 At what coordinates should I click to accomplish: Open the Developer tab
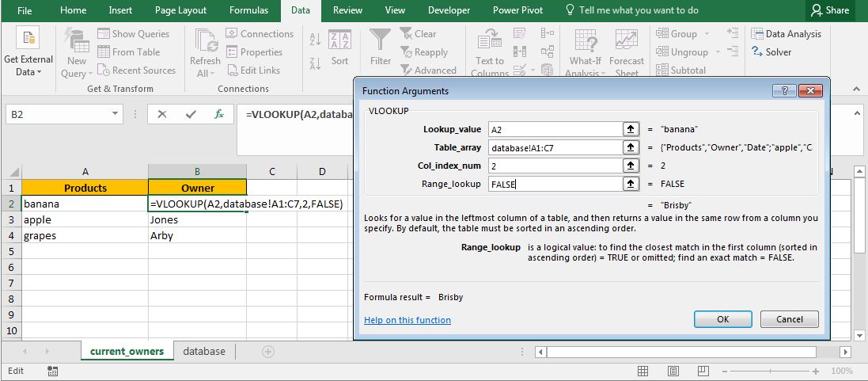pyautogui.click(x=449, y=10)
